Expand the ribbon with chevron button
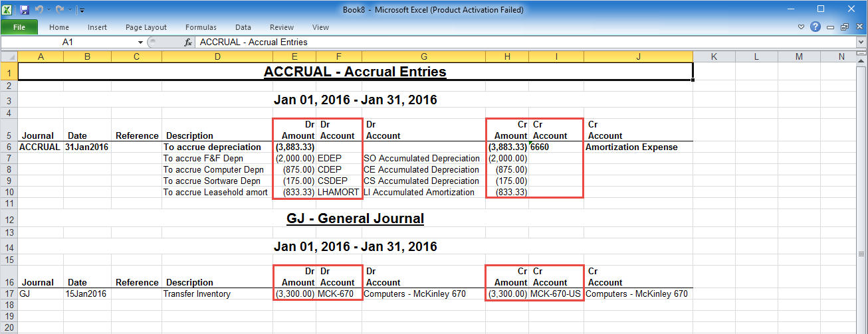This screenshot has height=334, width=868. 802,27
